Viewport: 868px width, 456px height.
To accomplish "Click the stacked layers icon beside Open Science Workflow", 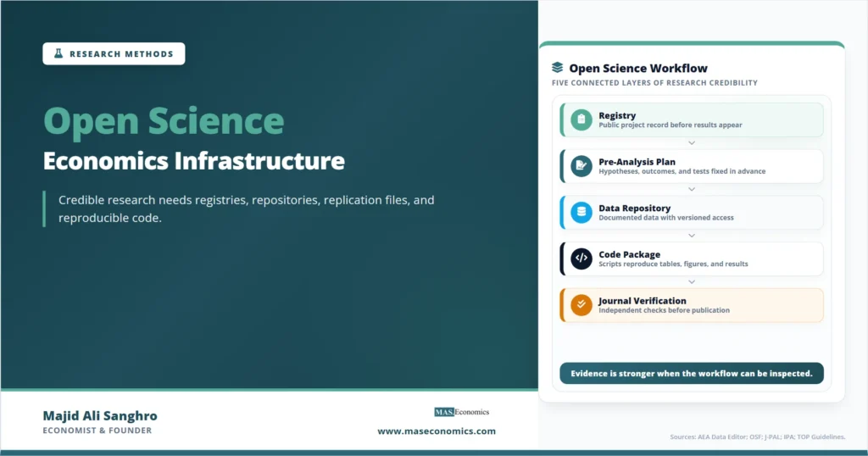I will click(x=558, y=68).
